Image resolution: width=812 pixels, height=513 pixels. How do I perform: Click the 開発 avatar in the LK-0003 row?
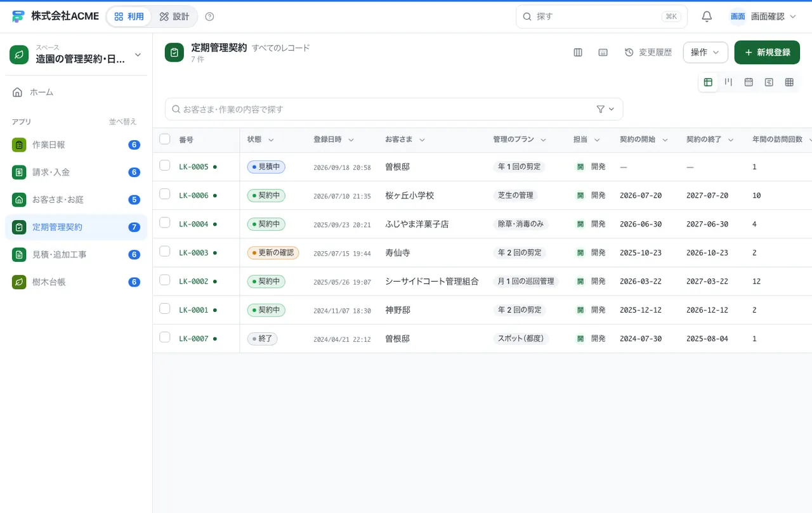click(x=580, y=252)
